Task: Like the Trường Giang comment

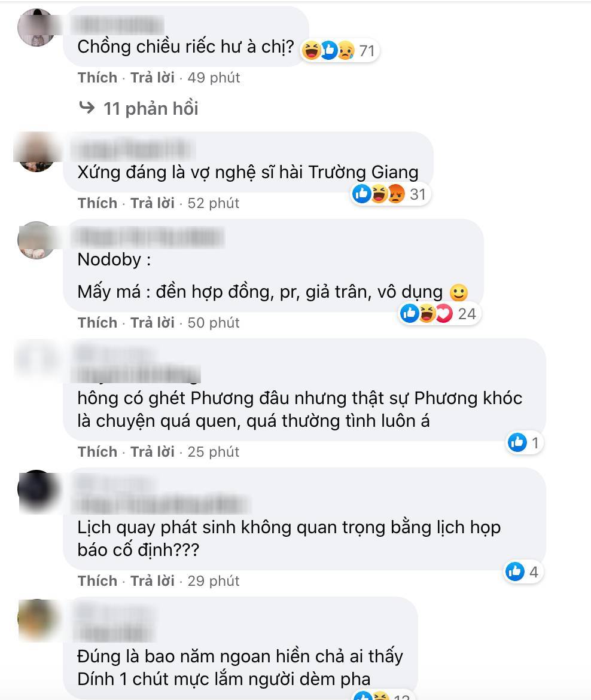Action: pyautogui.click(x=98, y=203)
